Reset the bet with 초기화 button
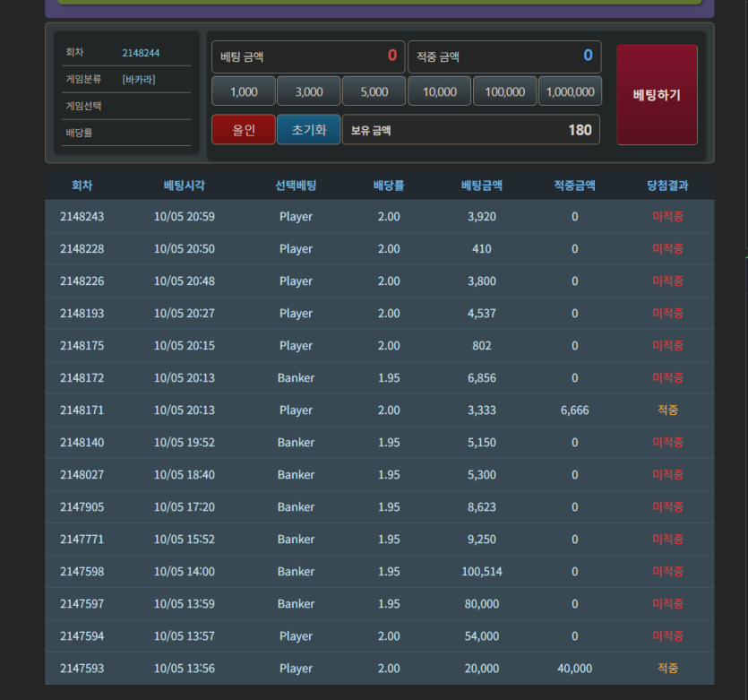748x700 pixels. click(309, 129)
